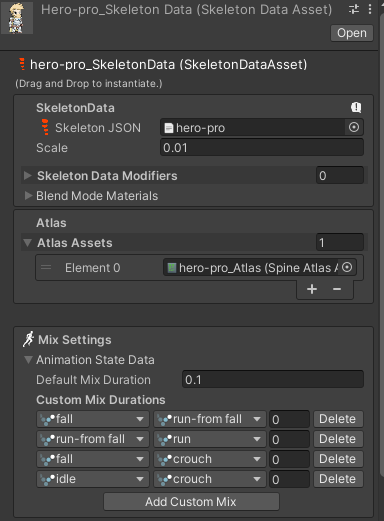Image resolution: width=384 pixels, height=521 pixels.
Task: Open object picker for Atlas Element 0
Action: point(347,267)
